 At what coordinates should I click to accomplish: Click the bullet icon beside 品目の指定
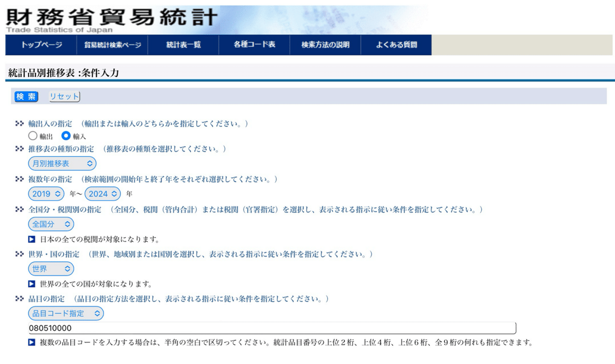(20, 298)
